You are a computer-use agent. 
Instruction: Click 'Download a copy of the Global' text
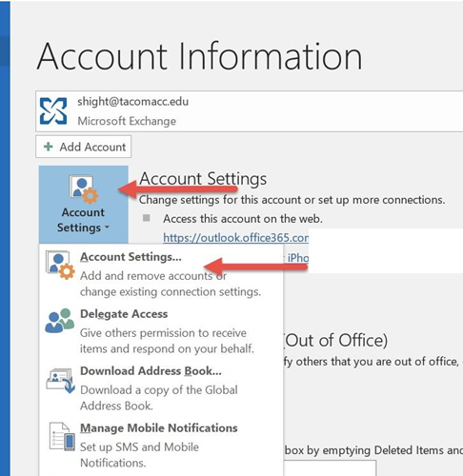(159, 390)
